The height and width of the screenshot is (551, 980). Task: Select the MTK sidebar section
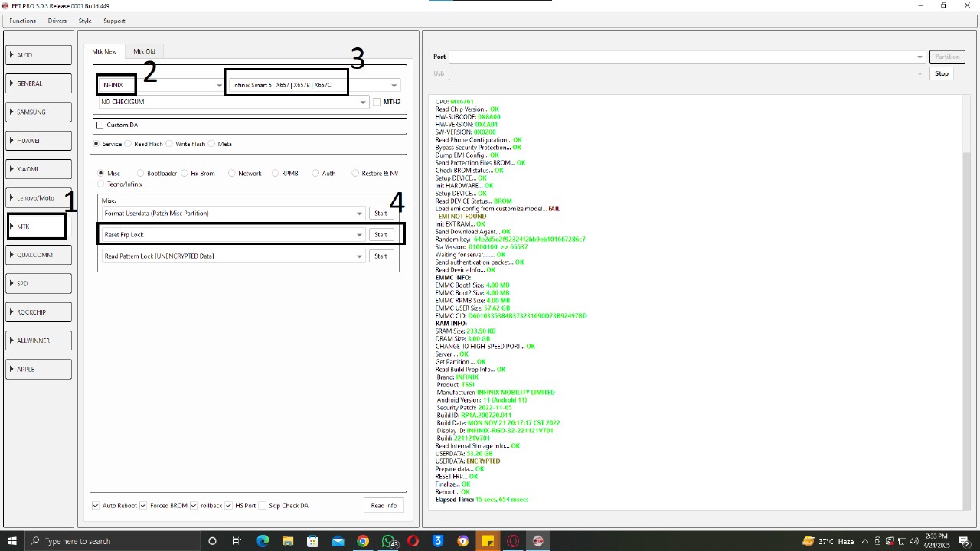tap(37, 227)
